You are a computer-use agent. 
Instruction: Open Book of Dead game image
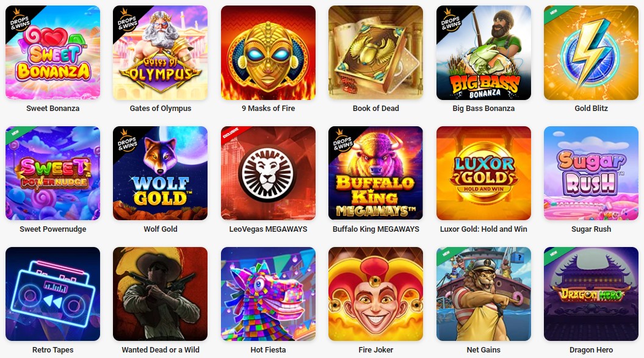[376, 52]
